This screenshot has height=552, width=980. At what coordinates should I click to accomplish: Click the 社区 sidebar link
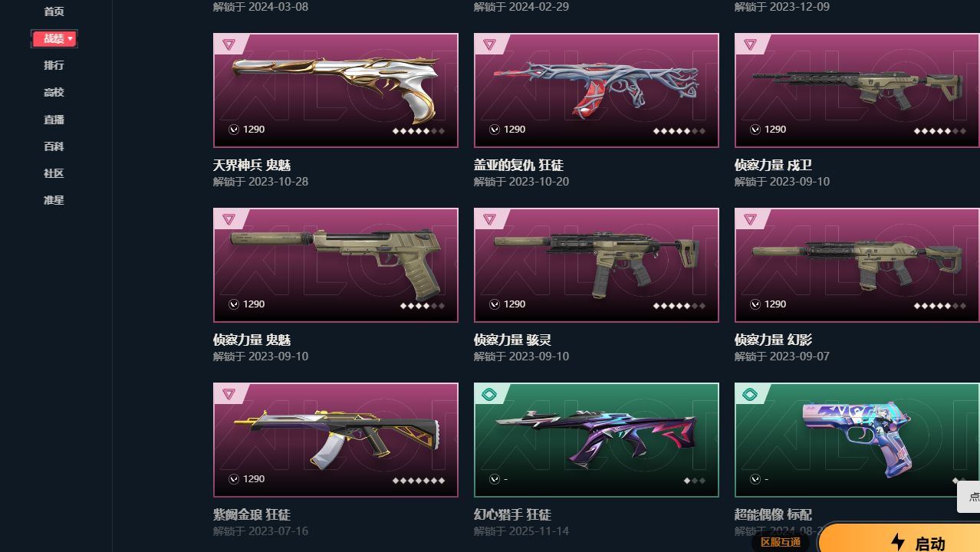(x=54, y=173)
